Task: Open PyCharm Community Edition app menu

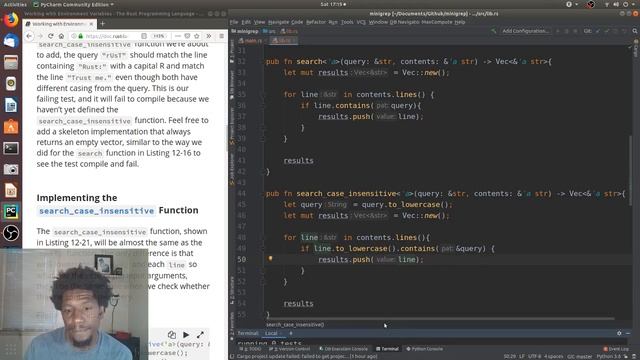Action: click(x=73, y=4)
